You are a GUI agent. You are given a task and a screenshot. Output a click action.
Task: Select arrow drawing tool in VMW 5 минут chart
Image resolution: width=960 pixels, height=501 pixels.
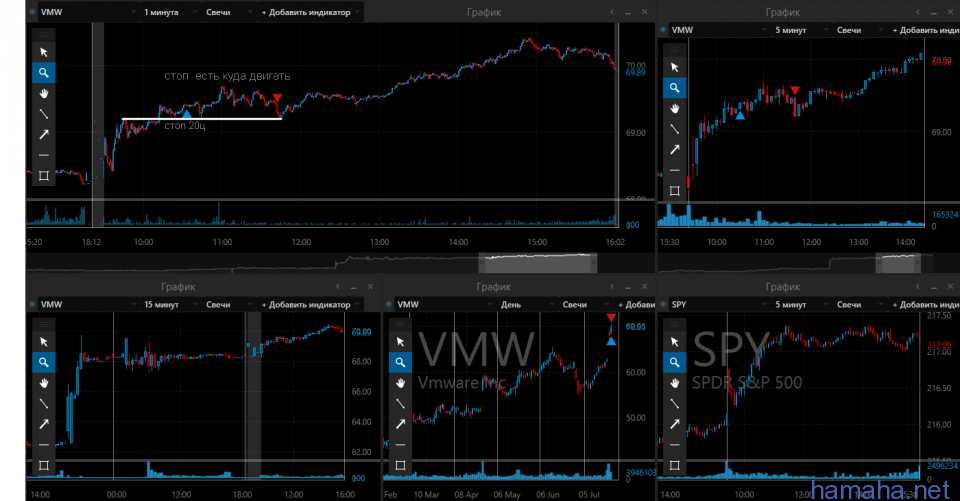click(x=674, y=149)
